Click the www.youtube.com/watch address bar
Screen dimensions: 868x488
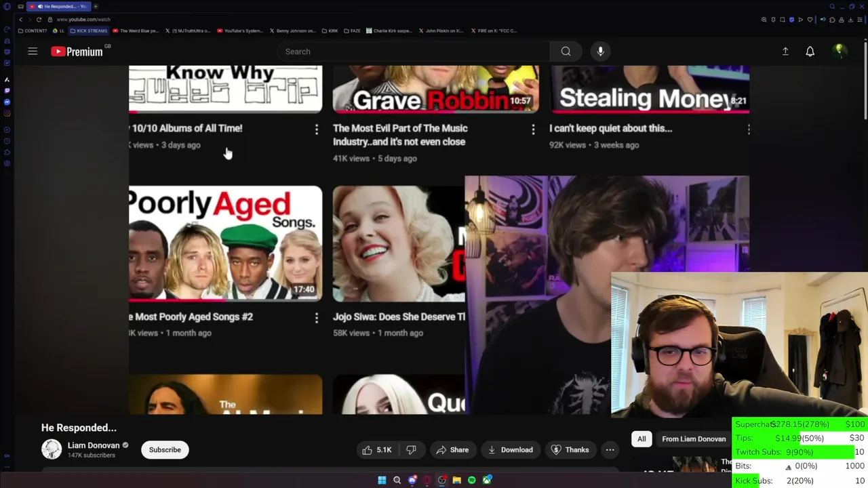tap(83, 20)
